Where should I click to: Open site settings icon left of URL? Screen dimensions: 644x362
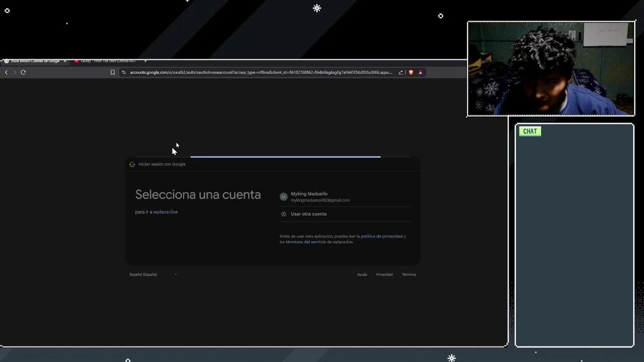pos(124,72)
